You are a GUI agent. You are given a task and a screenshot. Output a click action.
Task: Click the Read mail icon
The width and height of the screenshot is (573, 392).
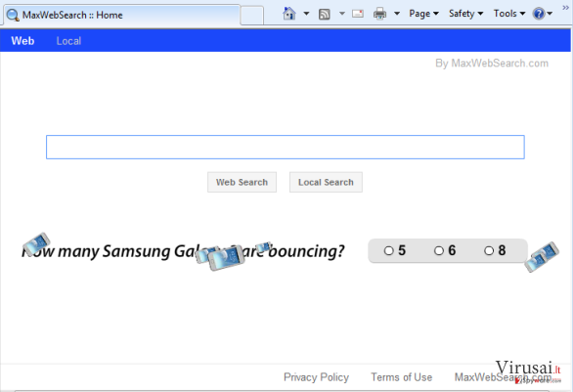coord(358,14)
